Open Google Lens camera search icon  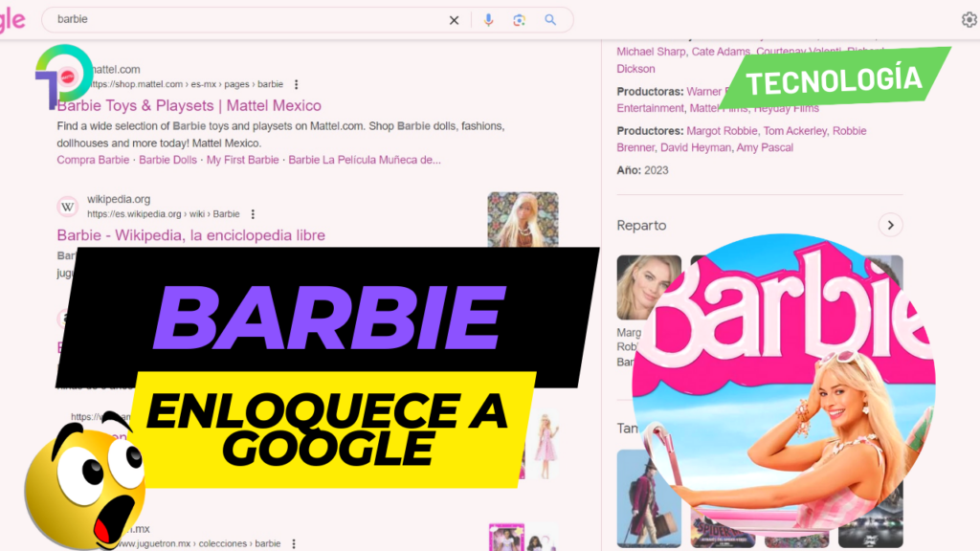point(519,20)
